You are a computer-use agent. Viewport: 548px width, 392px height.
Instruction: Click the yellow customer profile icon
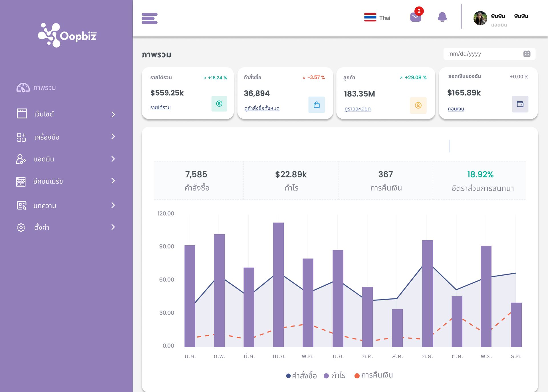pyautogui.click(x=418, y=105)
